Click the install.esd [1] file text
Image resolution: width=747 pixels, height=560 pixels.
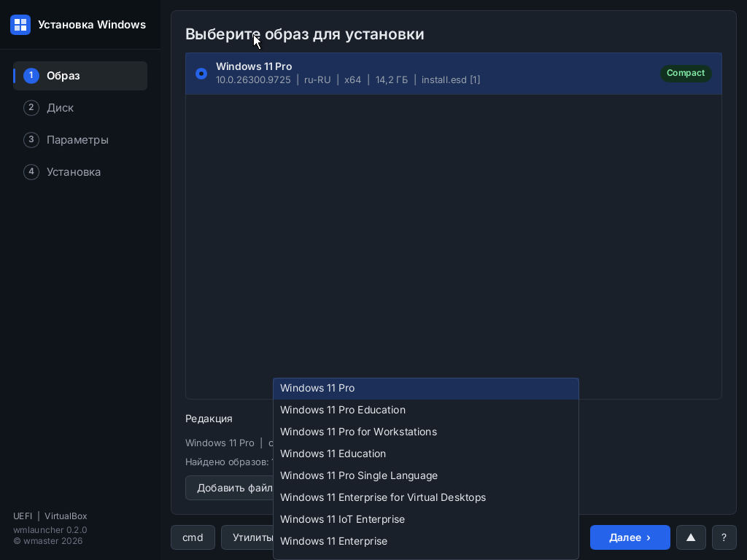(x=451, y=80)
